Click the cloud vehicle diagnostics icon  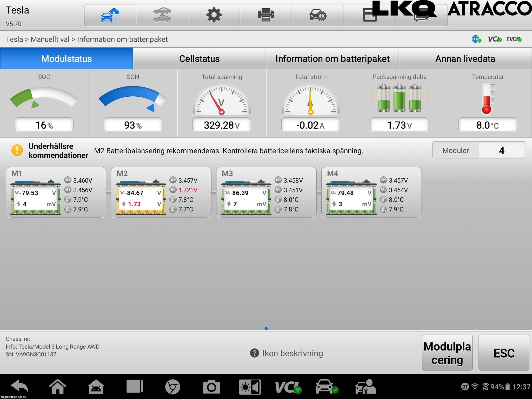pyautogui.click(x=110, y=15)
